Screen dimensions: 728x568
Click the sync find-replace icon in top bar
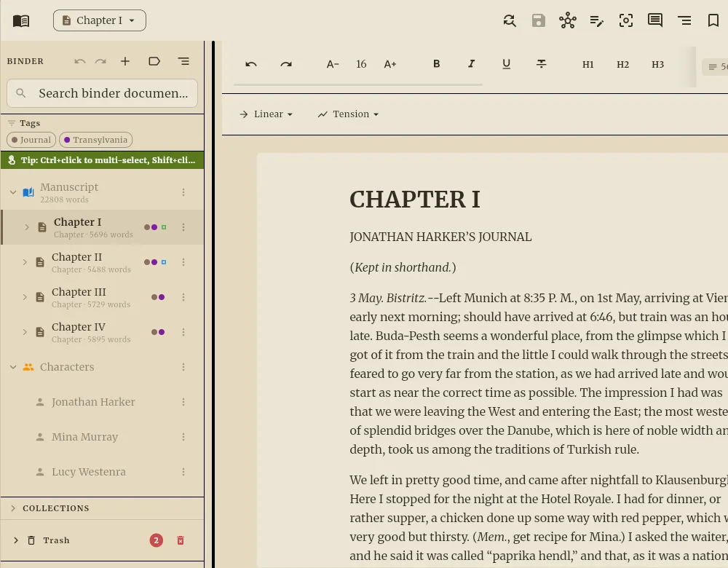(x=510, y=20)
